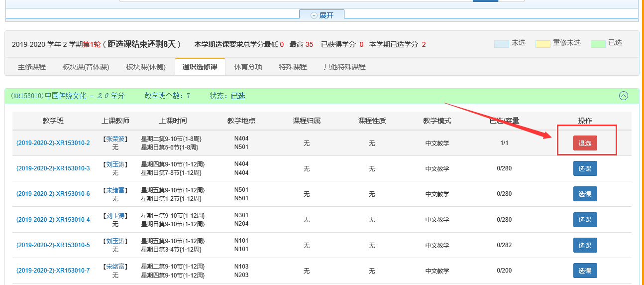Go to the 其他特殊课程 tab
Screen dimensions: 644x285
pyautogui.click(x=344, y=67)
